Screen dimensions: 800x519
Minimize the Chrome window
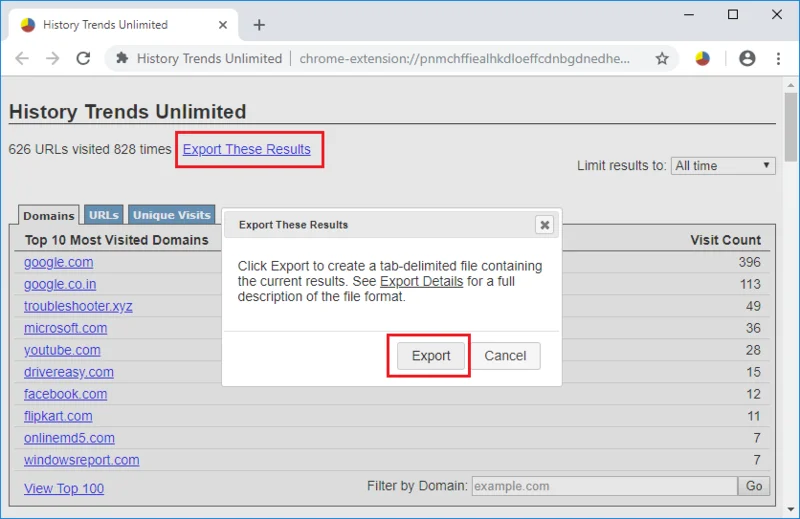click(x=689, y=15)
